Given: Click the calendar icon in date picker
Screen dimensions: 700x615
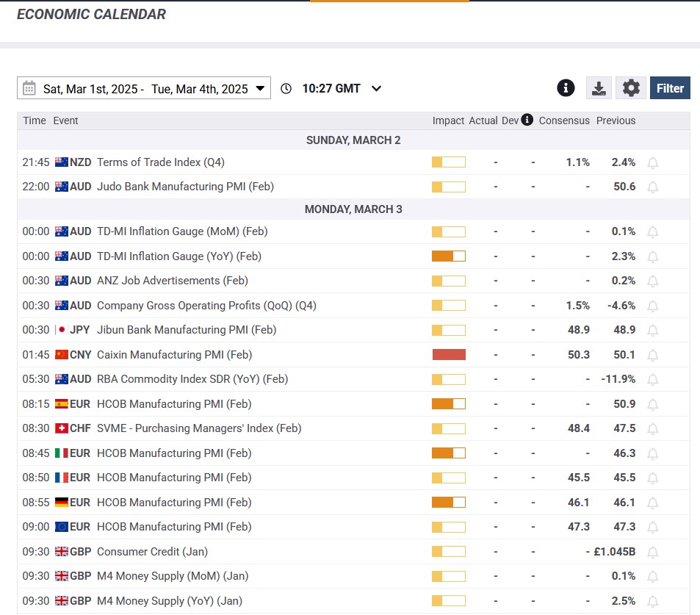Looking at the screenshot, I should pyautogui.click(x=29, y=89).
